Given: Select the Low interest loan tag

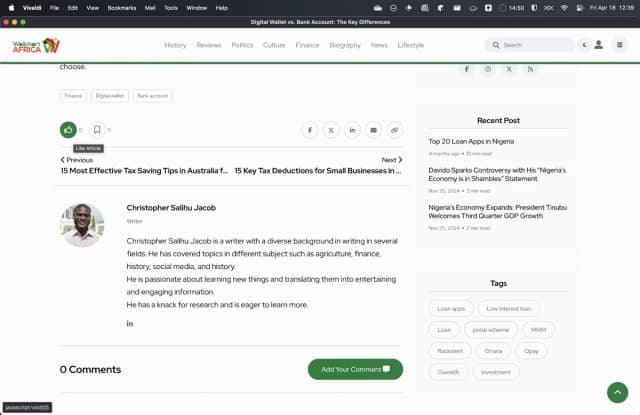Looking at the screenshot, I should click(x=508, y=308).
